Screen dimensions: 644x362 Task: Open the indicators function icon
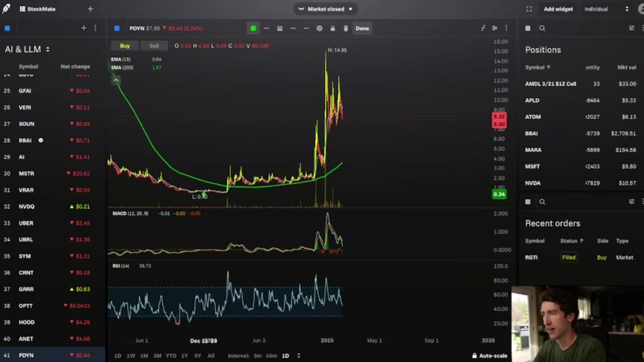[483, 28]
